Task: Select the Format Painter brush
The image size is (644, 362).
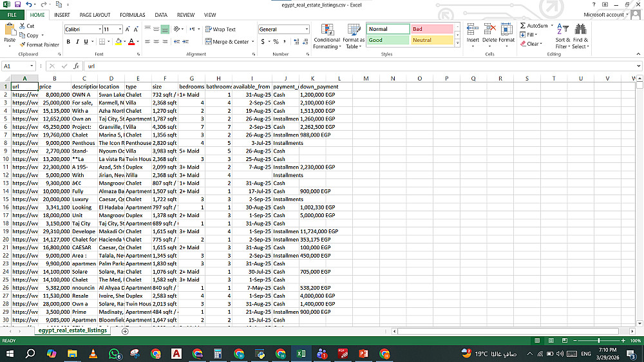Action: [22, 44]
